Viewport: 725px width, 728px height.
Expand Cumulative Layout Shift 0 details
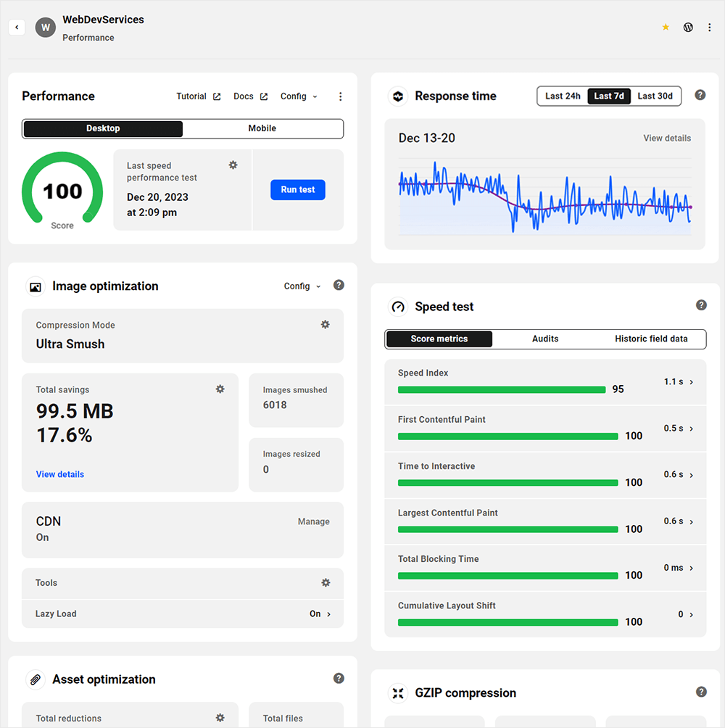[x=686, y=614]
